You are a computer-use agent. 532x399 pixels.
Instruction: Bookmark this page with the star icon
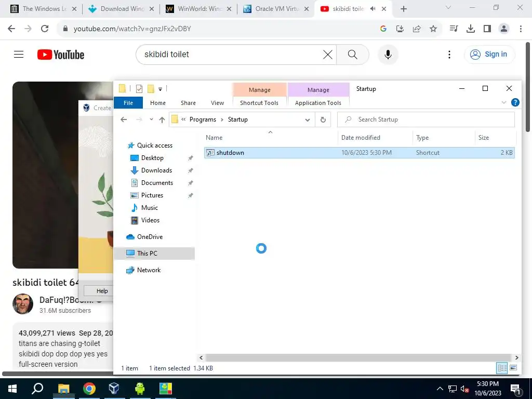433,29
